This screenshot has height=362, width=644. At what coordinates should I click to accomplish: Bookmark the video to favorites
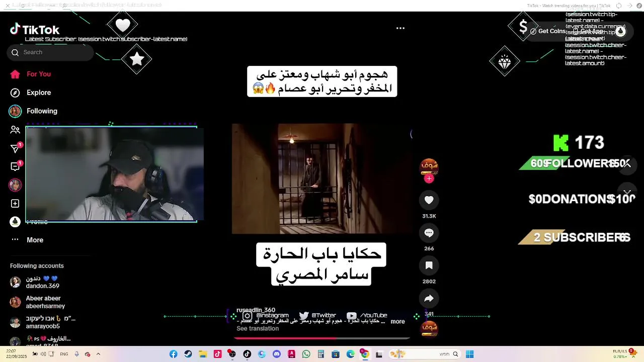429,265
